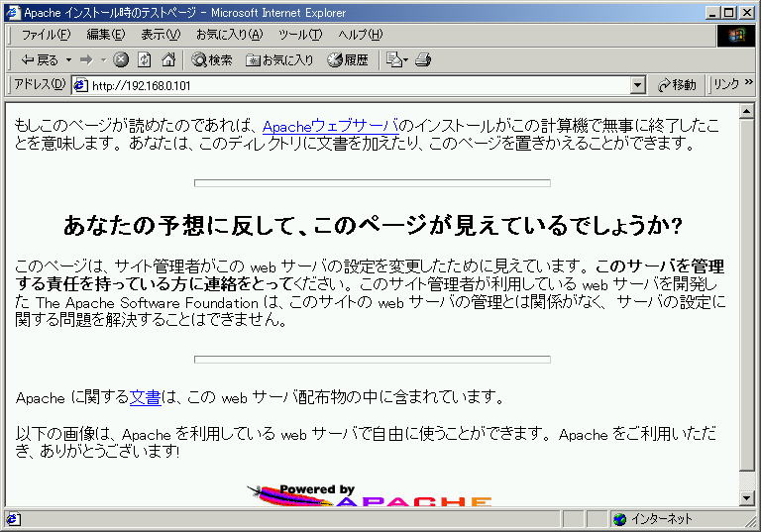This screenshot has width=761, height=532.
Task: Maximize the Internet Explorer window
Action: point(728,13)
